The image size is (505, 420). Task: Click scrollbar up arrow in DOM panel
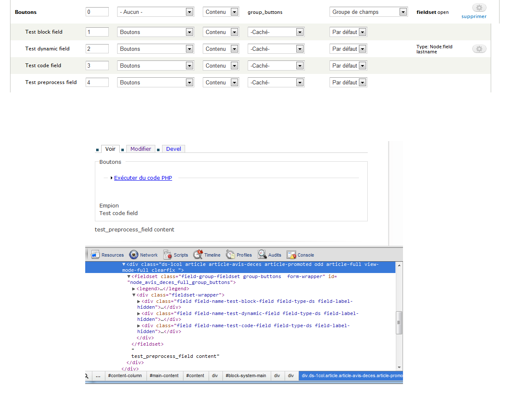pyautogui.click(x=399, y=265)
